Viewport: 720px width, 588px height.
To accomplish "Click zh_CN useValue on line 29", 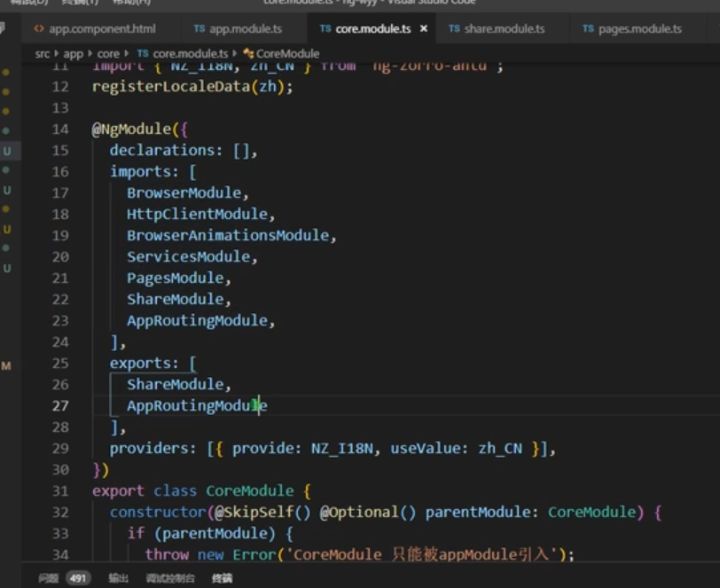I will [x=500, y=449].
